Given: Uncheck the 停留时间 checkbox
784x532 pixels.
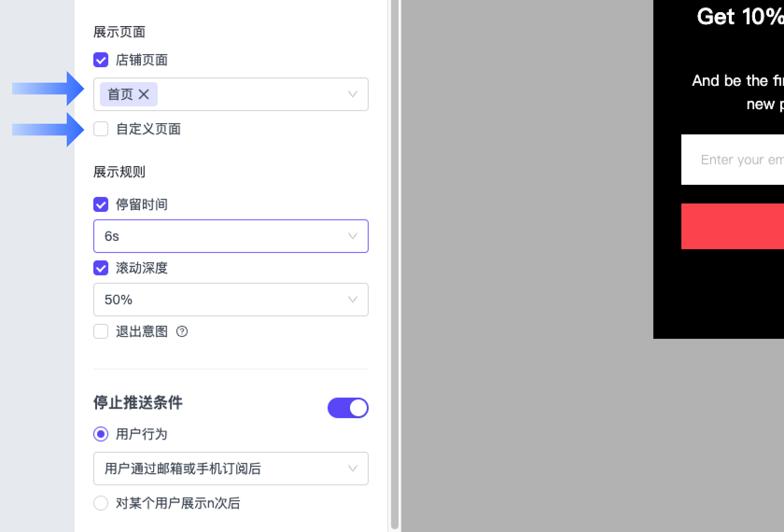Looking at the screenshot, I should (x=101, y=204).
